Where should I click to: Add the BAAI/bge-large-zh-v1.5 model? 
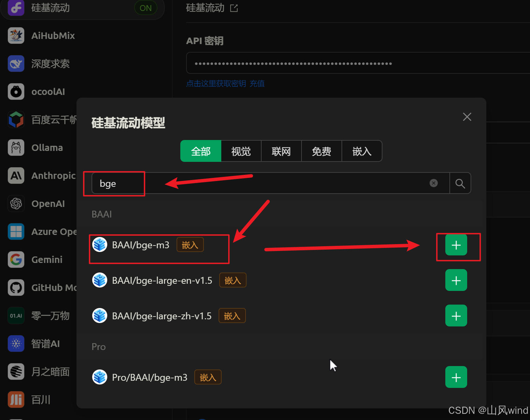click(456, 316)
